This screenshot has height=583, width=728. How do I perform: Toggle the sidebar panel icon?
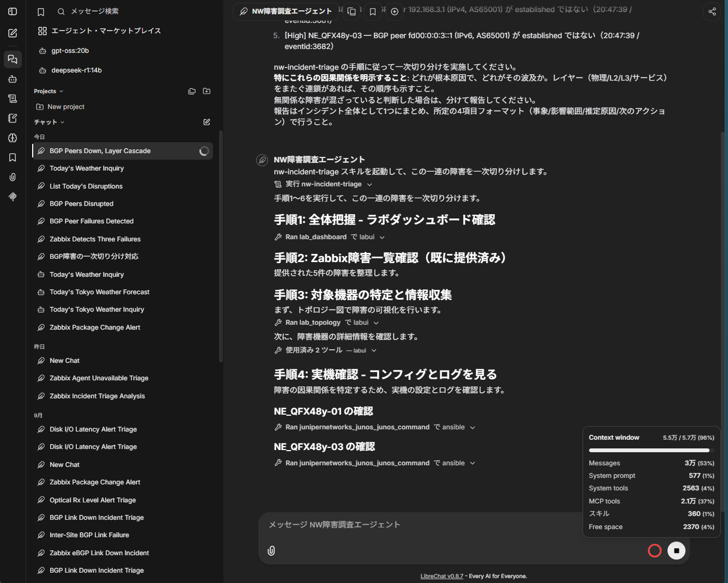[13, 11]
